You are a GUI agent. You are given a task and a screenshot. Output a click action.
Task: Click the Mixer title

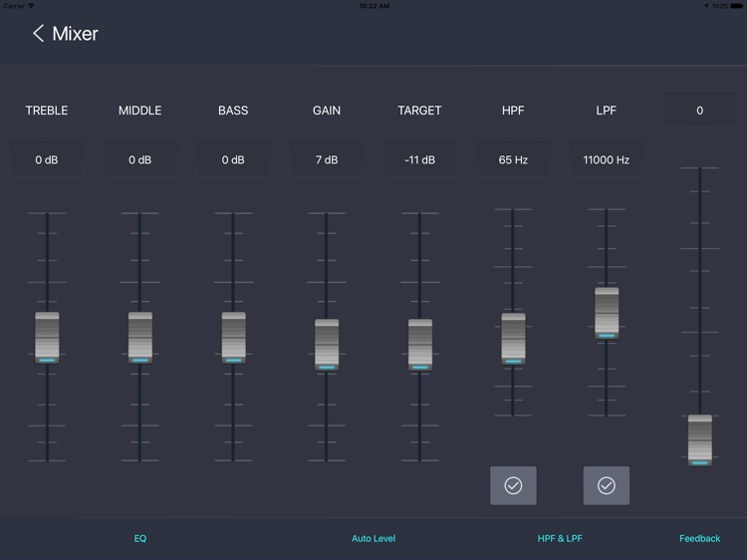tap(76, 33)
